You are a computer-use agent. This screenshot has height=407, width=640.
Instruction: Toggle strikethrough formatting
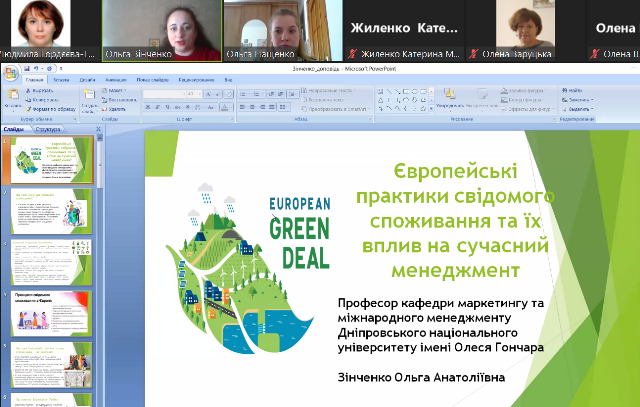[x=177, y=107]
